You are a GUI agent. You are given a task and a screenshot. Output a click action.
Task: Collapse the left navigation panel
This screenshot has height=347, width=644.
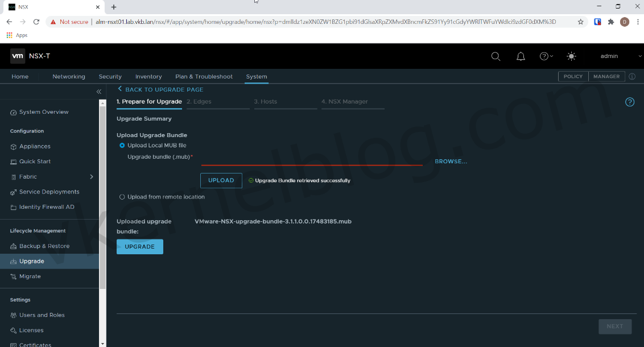(98, 91)
